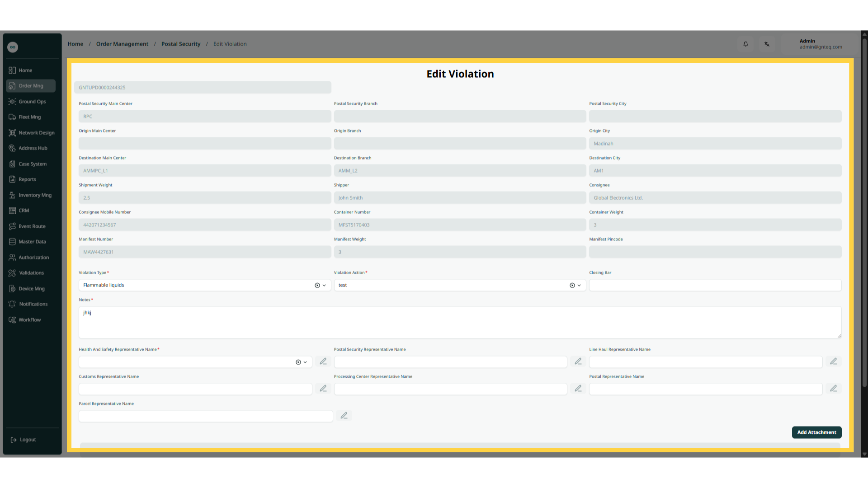Click Logout in the sidebar
The image size is (868, 488).
(x=24, y=440)
